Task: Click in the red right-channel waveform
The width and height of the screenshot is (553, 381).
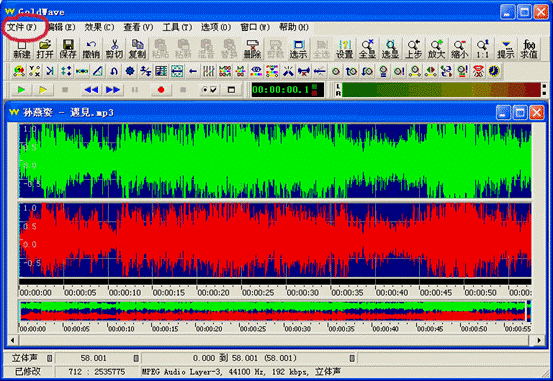Action: point(275,240)
